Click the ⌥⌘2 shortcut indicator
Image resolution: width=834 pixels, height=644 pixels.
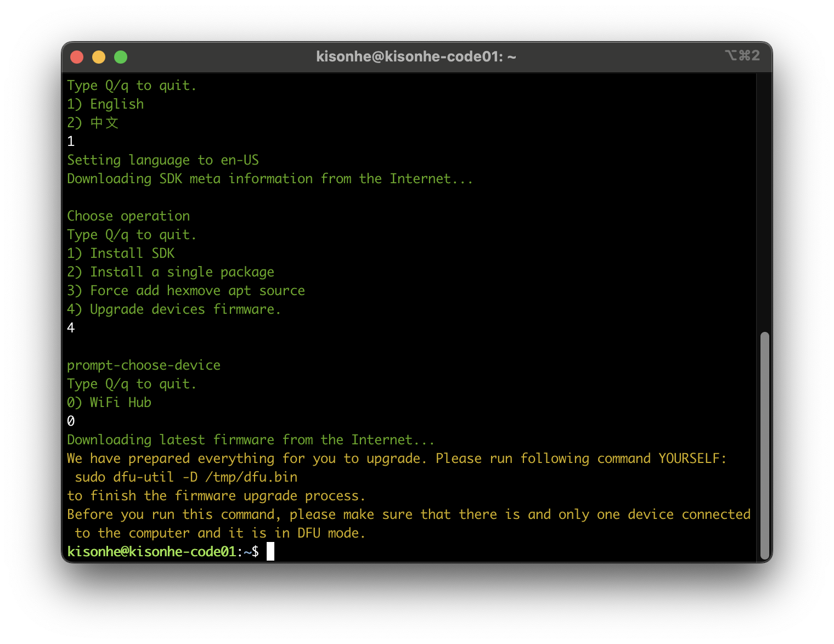742,55
